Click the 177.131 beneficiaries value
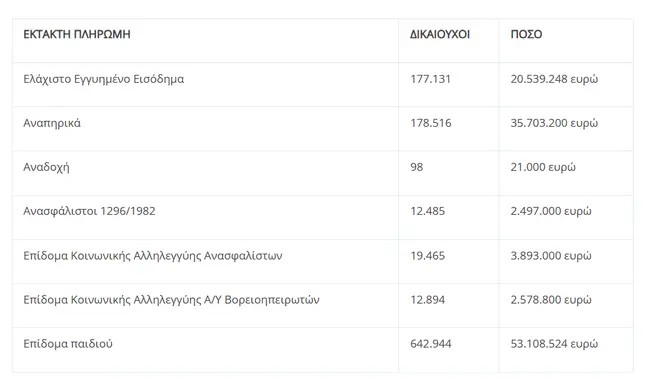650x385 pixels. point(430,79)
